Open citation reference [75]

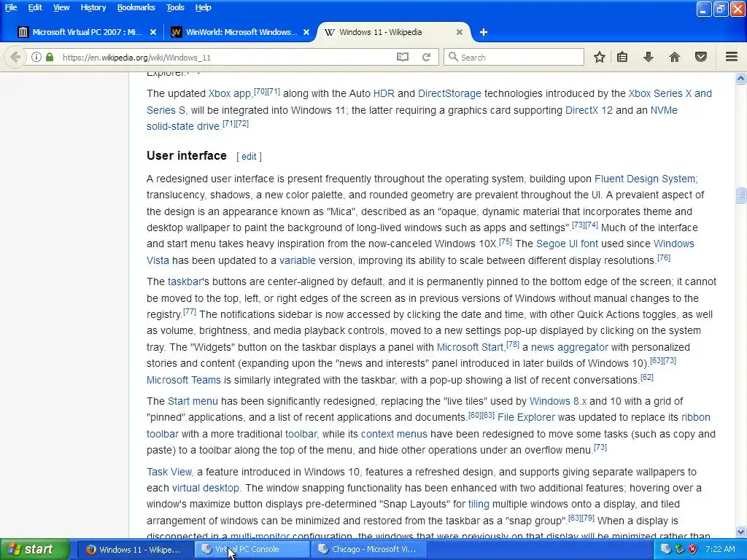click(x=505, y=241)
